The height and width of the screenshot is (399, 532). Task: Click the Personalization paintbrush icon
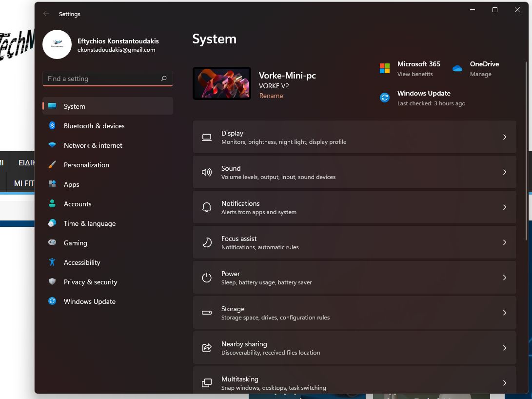pyautogui.click(x=52, y=164)
